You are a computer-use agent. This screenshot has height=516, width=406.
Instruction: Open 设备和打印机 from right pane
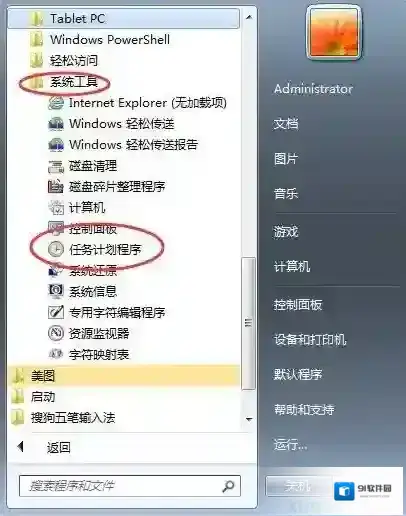(x=310, y=340)
